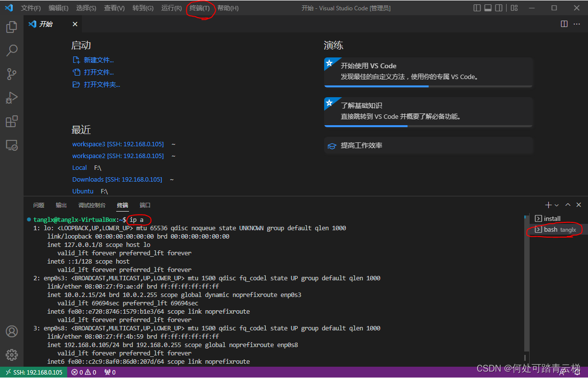Open the Extensions view

click(12, 122)
